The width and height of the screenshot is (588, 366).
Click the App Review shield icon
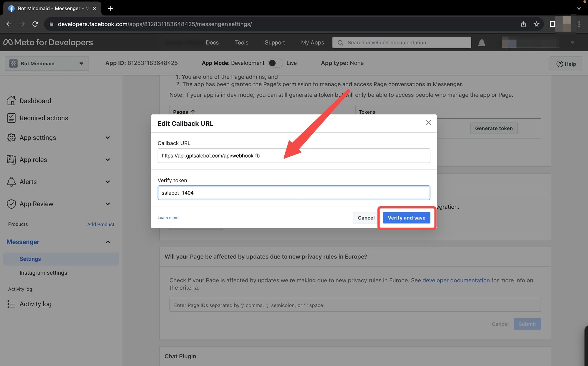[11, 204]
